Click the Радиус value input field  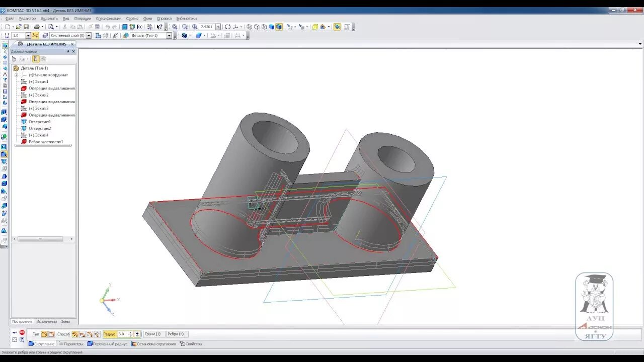(x=122, y=334)
